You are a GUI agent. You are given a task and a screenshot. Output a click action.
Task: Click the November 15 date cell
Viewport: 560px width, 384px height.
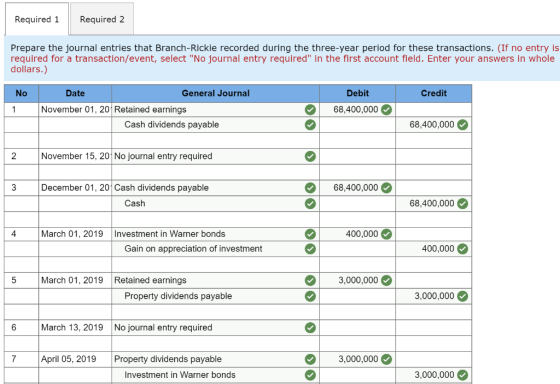[x=75, y=156]
